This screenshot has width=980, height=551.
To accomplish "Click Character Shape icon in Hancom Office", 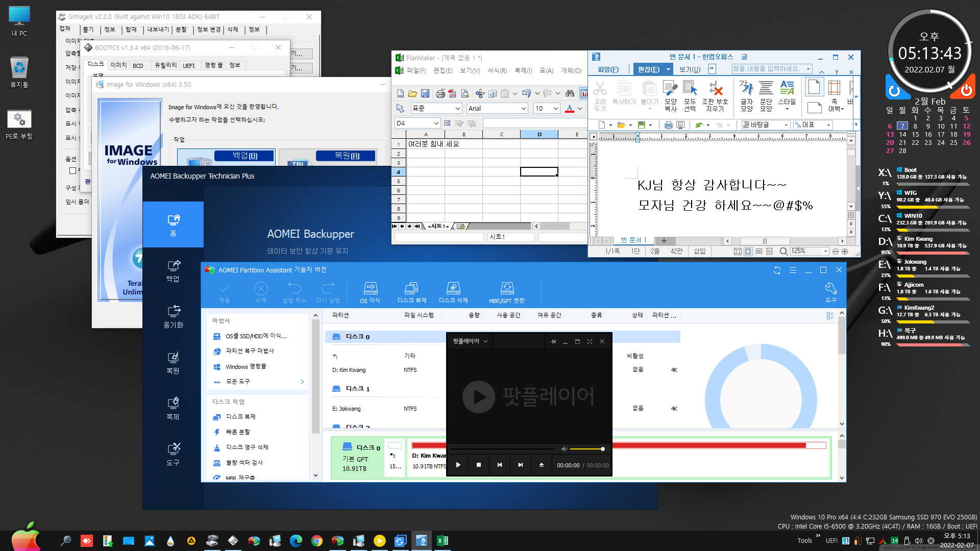I will 747,95.
